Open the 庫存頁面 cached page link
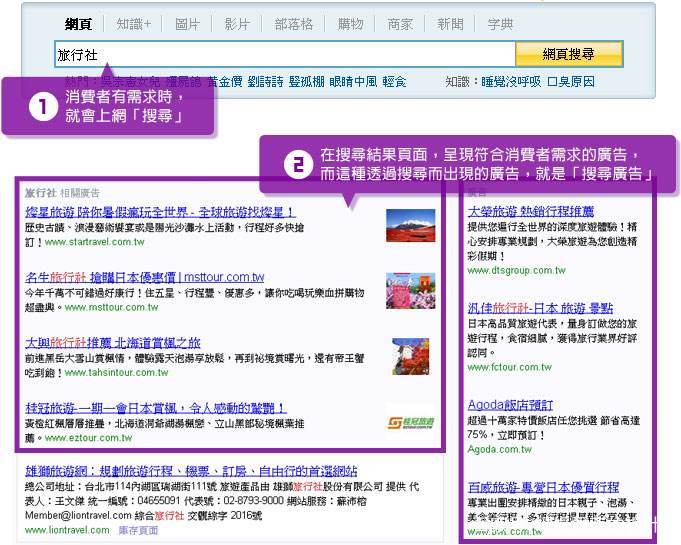This screenshot has width=681, height=545. [x=138, y=530]
